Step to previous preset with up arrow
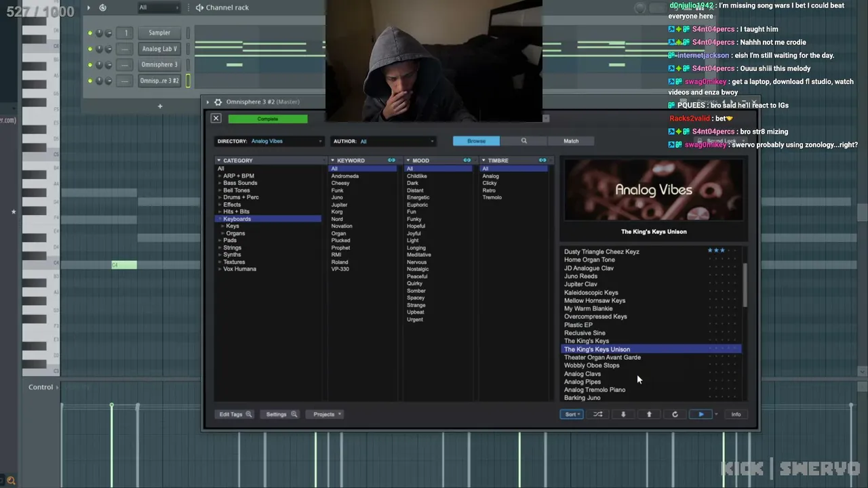Image resolution: width=868 pixels, height=488 pixels. pyautogui.click(x=649, y=414)
